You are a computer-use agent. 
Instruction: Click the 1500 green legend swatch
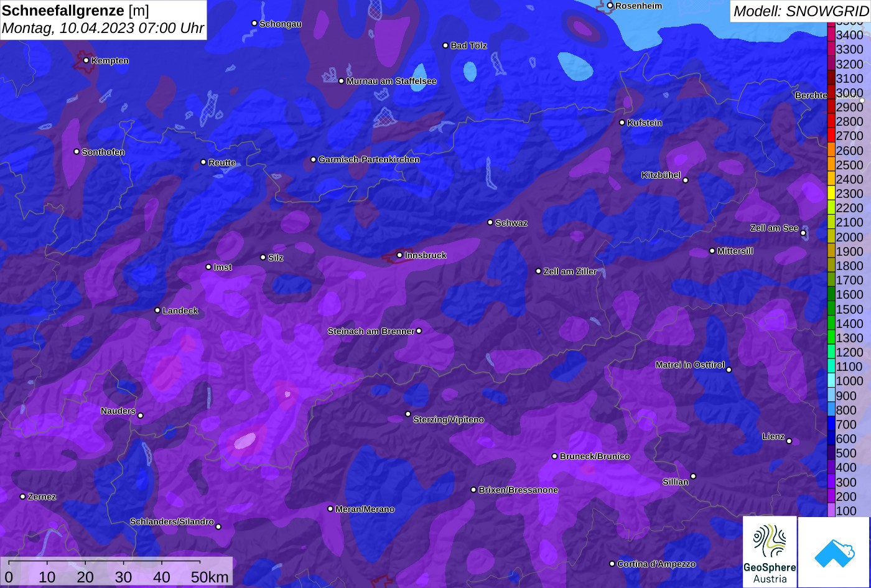click(831, 309)
